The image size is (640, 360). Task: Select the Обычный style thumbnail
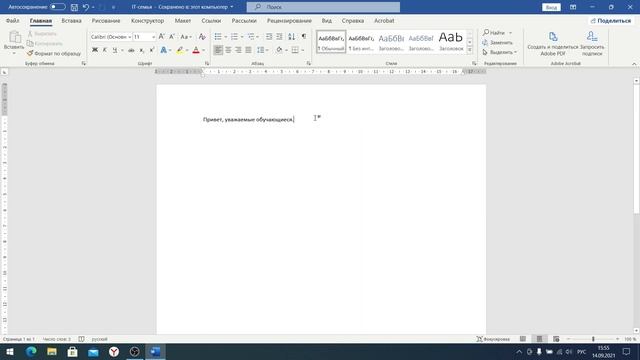click(331, 42)
